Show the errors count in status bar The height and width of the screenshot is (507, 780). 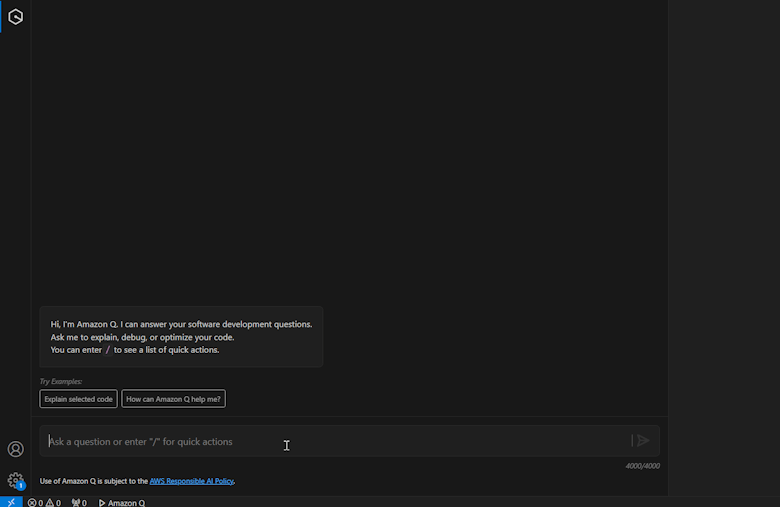[35, 502]
